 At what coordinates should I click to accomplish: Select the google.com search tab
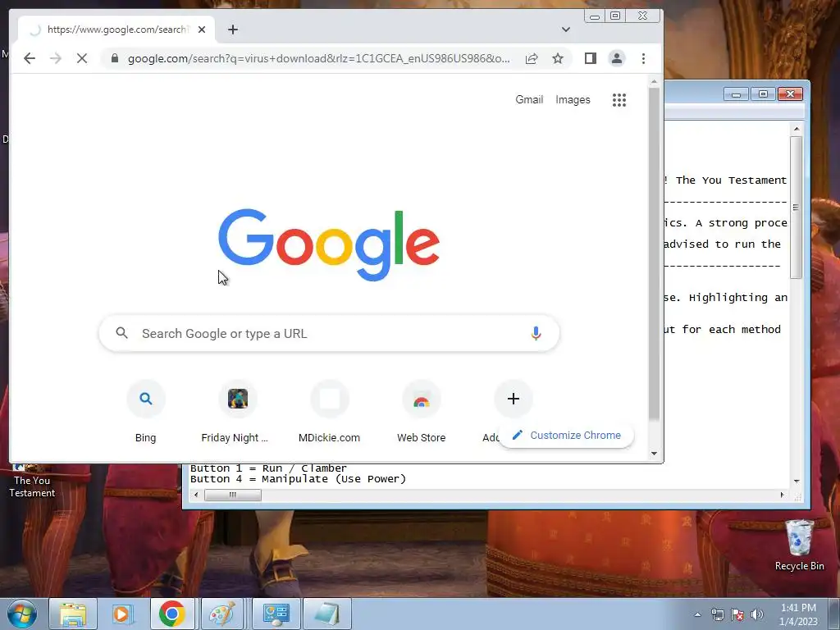116,30
